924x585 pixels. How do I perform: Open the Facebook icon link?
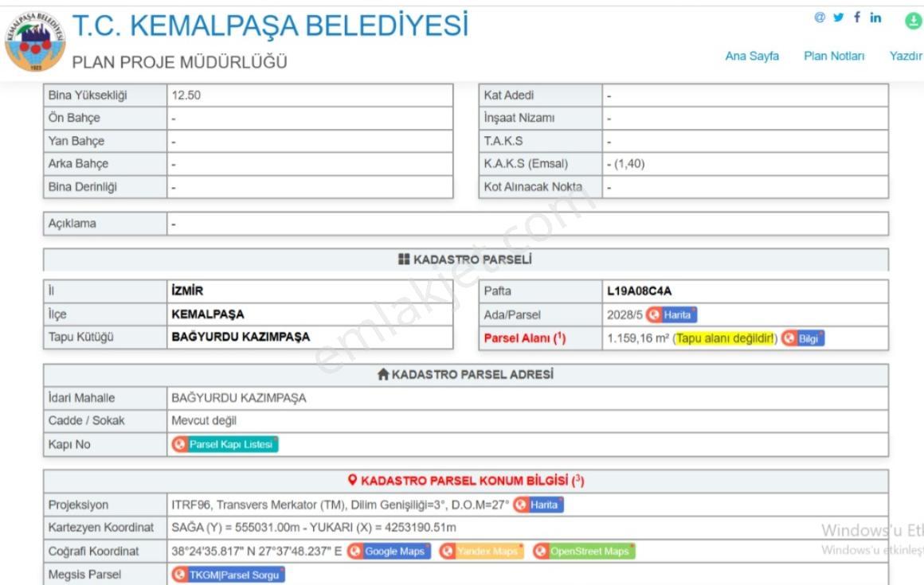pos(857,17)
